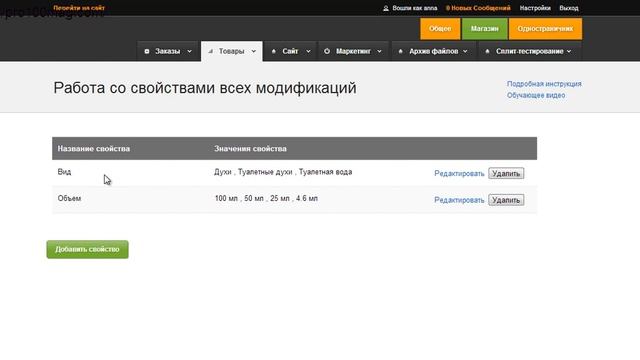This screenshot has width=640, height=360.
Task: Click the Значения свойства column header
Action: (250, 149)
